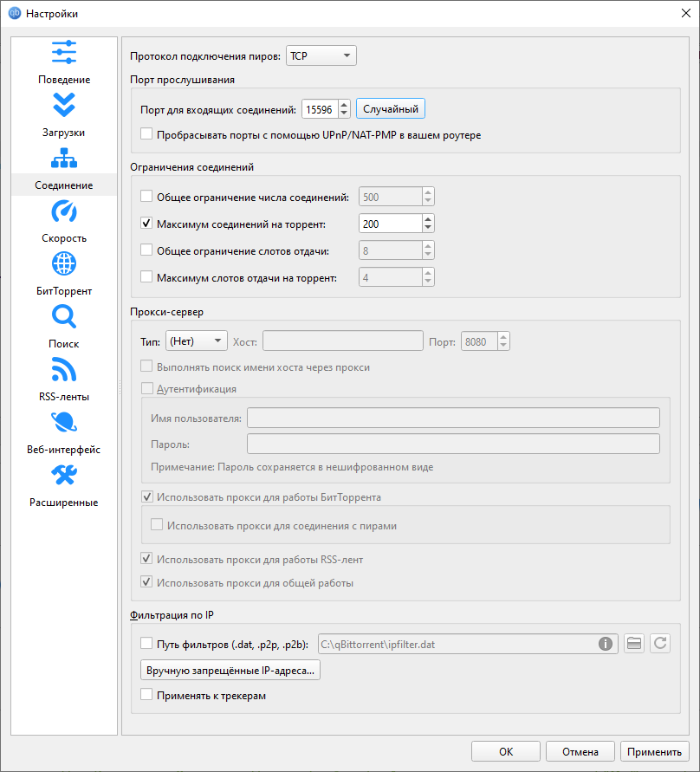Enable UPnP/NAT-PMP port forwarding checkbox
The image size is (700, 772).
point(146,135)
